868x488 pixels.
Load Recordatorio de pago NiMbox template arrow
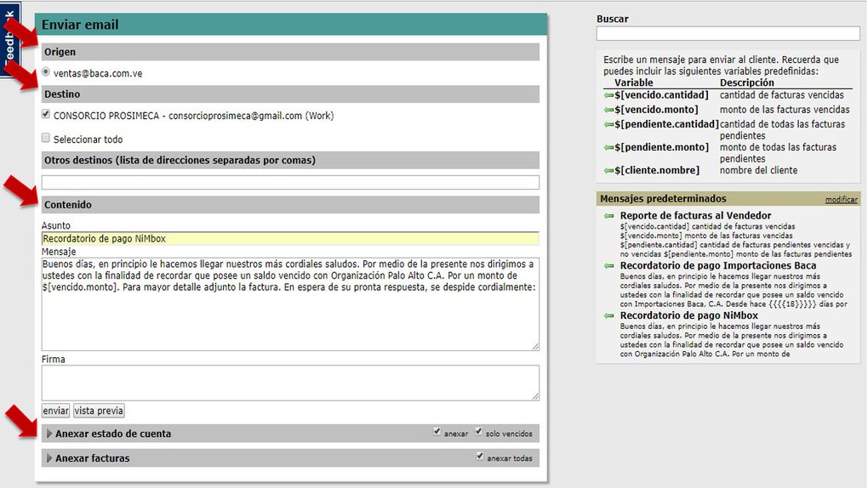(x=608, y=315)
